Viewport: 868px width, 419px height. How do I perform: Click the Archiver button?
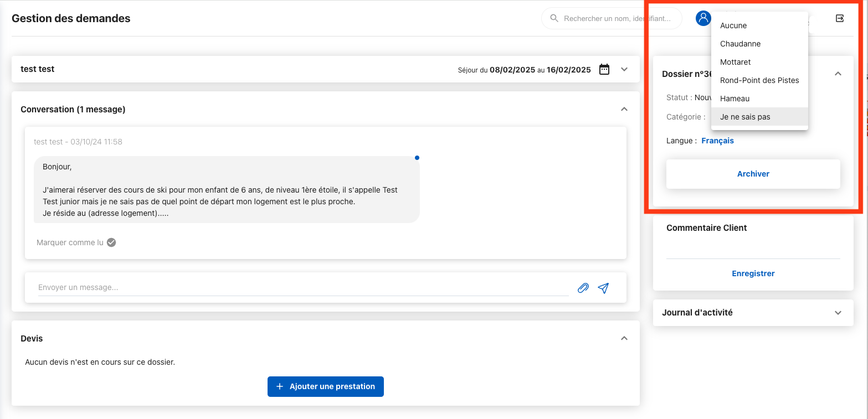point(753,174)
